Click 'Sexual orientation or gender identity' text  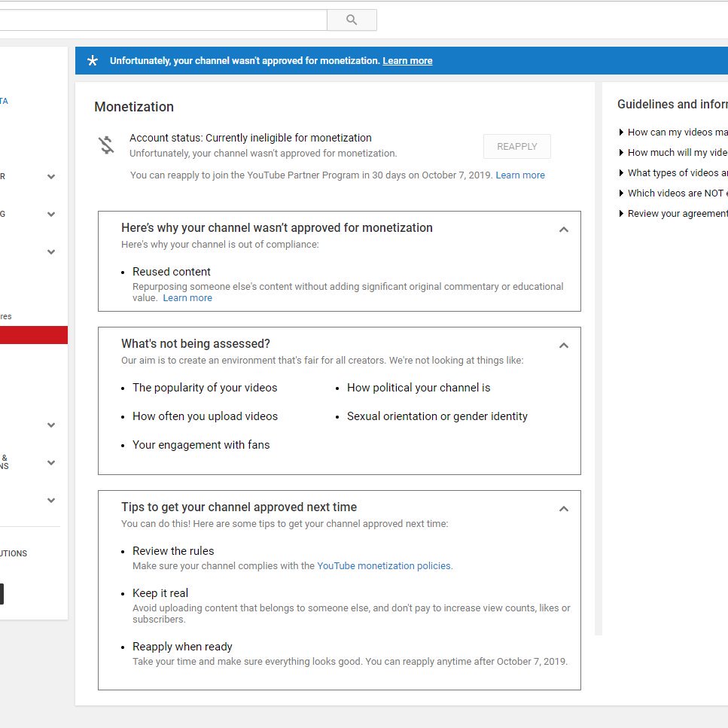pos(437,416)
